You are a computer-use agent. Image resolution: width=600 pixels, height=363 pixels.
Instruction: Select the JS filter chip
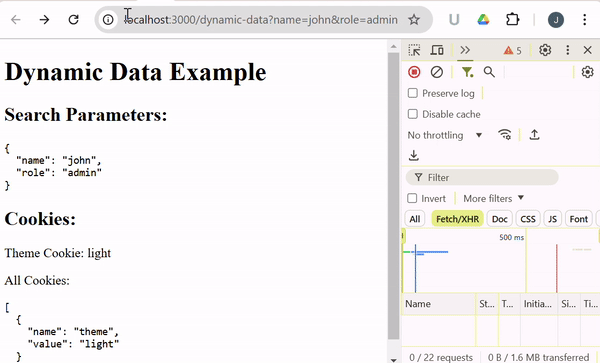pyautogui.click(x=552, y=219)
